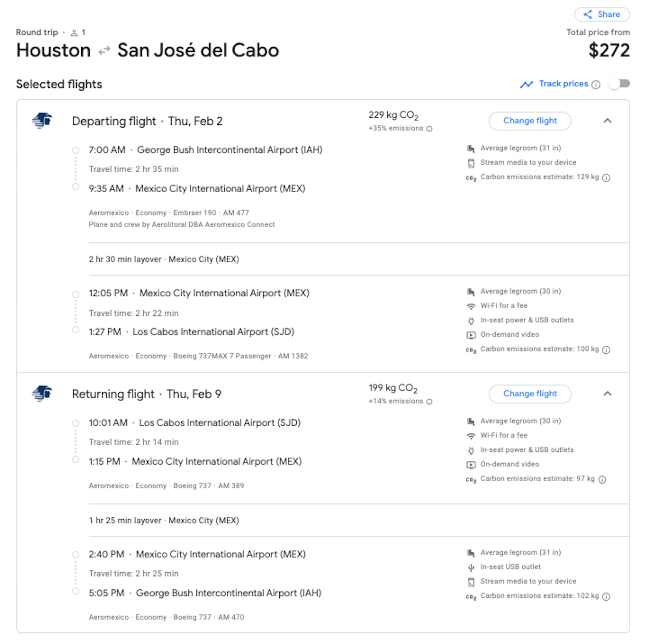Collapse the Departing flight details chevron
Image resolution: width=667 pixels, height=644 pixels.
(x=608, y=121)
